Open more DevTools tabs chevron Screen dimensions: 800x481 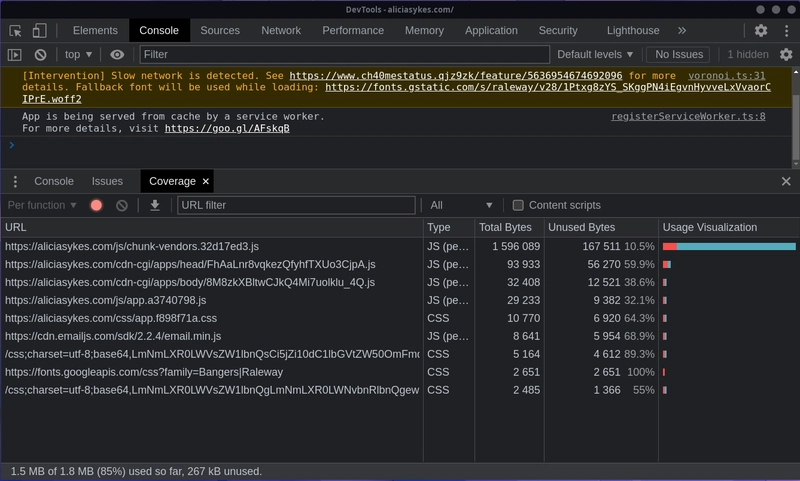(682, 31)
